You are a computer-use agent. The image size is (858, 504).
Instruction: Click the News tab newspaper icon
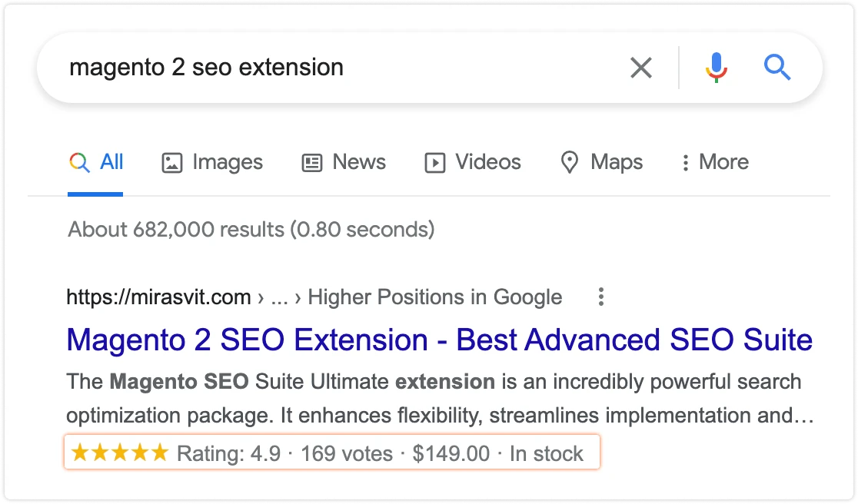point(311,162)
